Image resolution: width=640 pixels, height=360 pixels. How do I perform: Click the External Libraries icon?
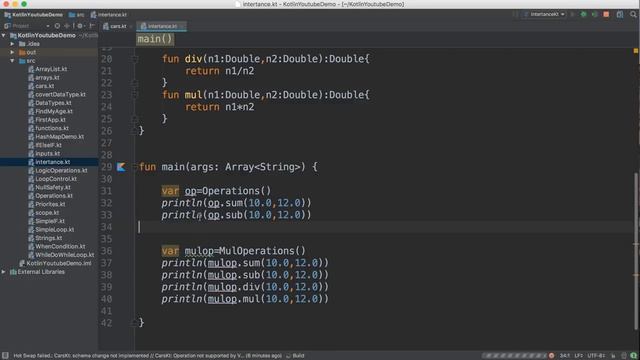click(x=13, y=272)
